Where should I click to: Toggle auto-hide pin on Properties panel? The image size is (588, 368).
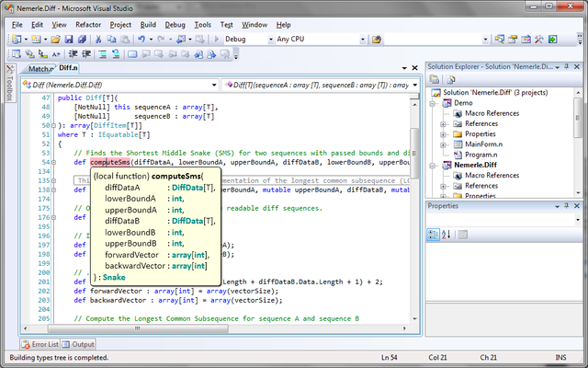point(565,206)
